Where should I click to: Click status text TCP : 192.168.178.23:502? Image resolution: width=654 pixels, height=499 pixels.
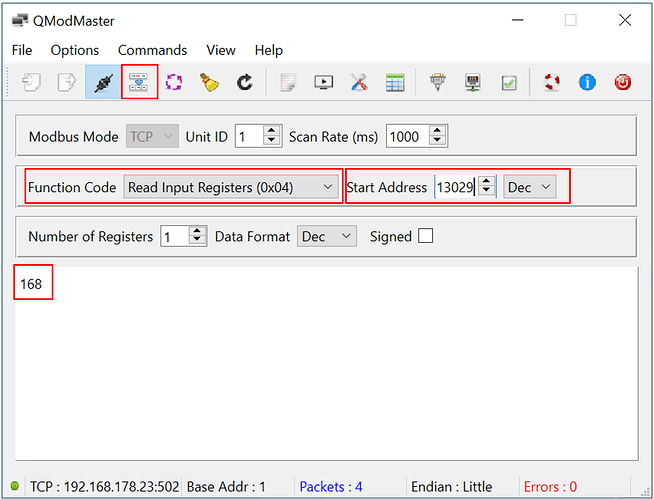pos(104,486)
